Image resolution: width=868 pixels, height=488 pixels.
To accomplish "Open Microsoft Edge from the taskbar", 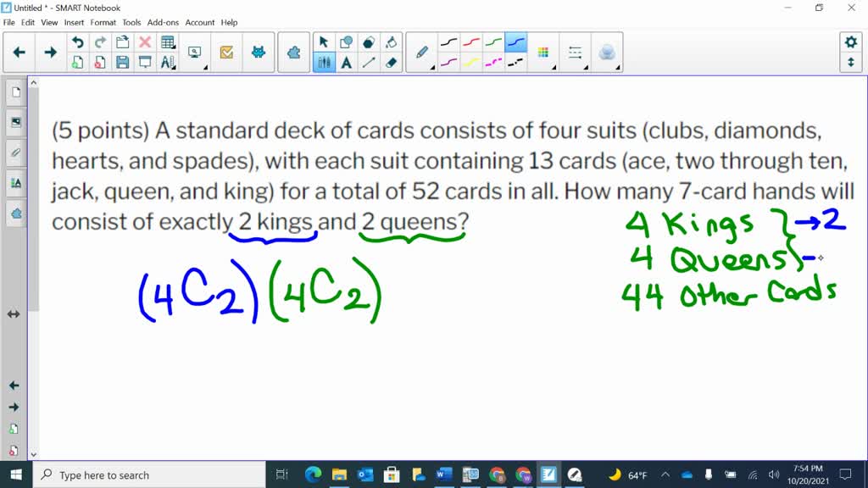I will 313,474.
